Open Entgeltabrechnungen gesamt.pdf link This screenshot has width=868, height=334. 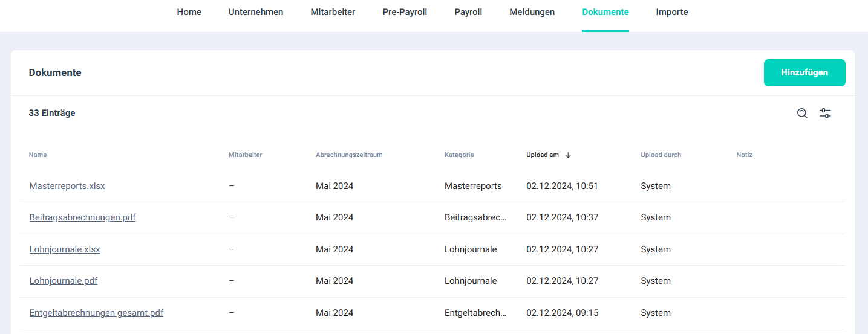pos(96,313)
